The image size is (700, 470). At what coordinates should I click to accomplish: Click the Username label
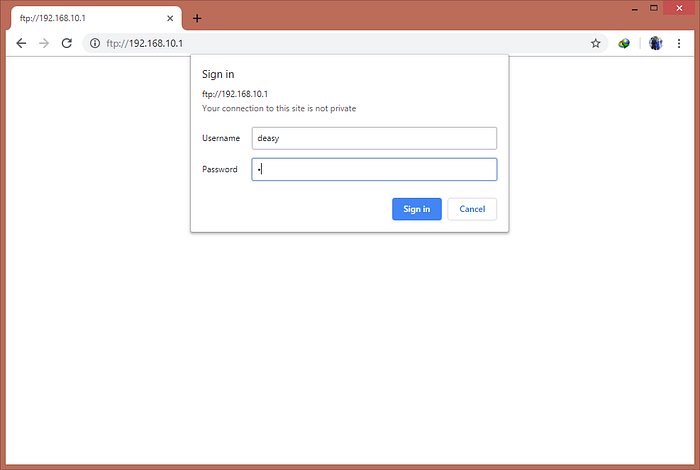[221, 138]
